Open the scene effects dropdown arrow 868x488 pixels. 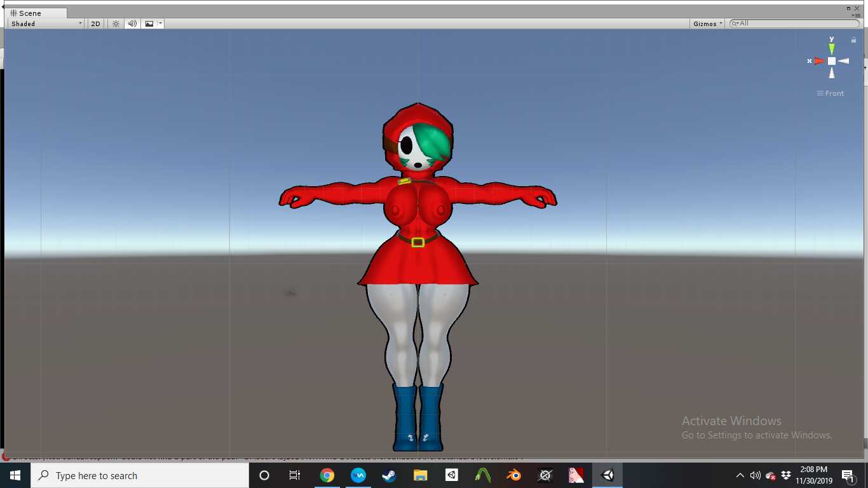[x=161, y=24]
